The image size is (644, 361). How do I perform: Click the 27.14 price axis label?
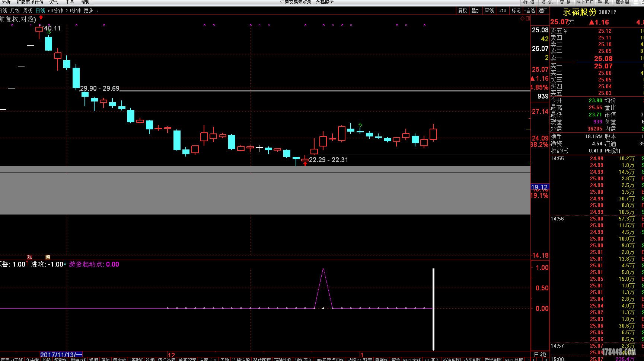pyautogui.click(x=540, y=112)
